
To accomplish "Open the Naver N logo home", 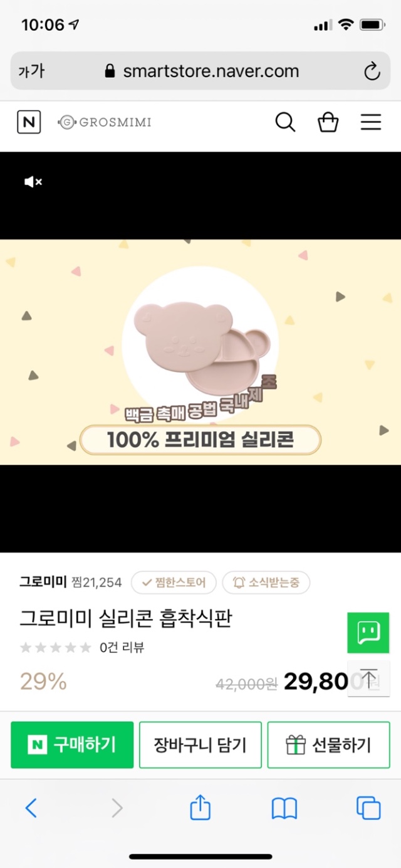I will (29, 122).
